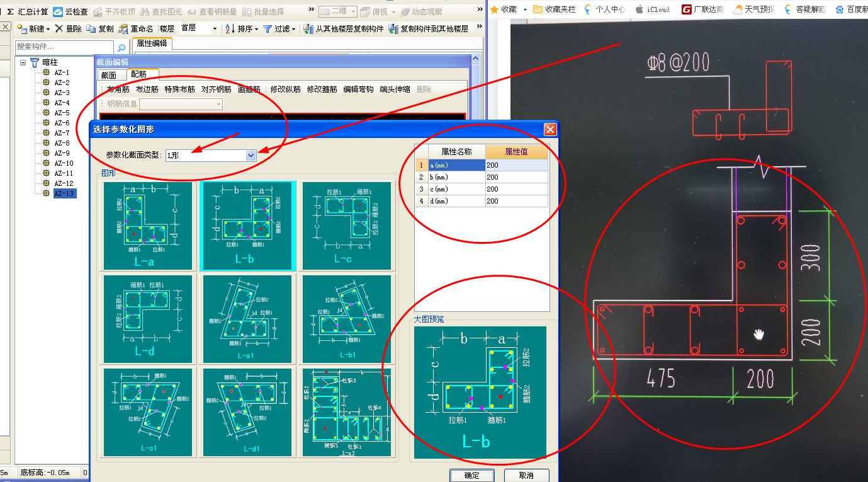Click the 过滤 funnel filter icon
Screen dimensions: 868x482
(268, 28)
